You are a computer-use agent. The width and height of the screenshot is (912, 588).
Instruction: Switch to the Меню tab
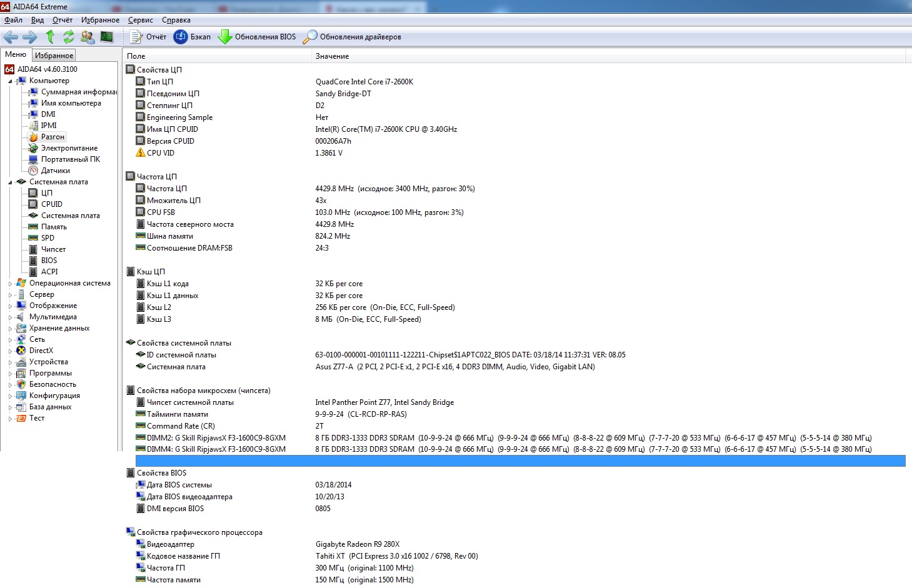(x=16, y=54)
